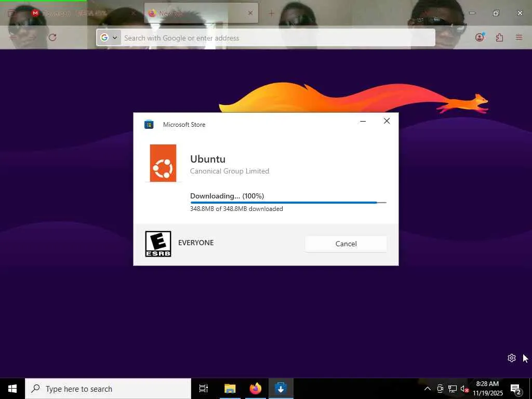Screen dimensions: 532x399
Task: Open the New Tab personalize gear icon
Action: coord(512,358)
